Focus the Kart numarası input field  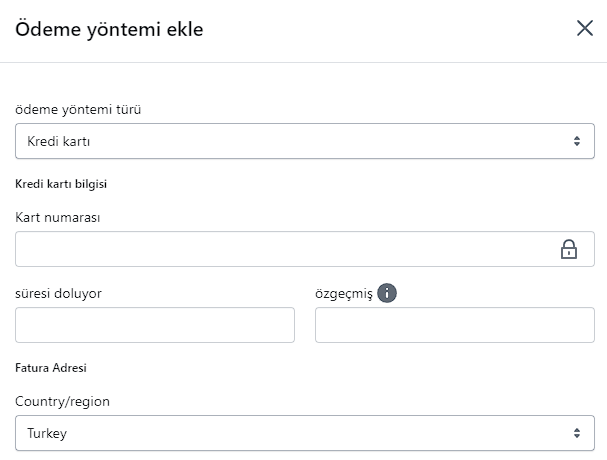285,250
